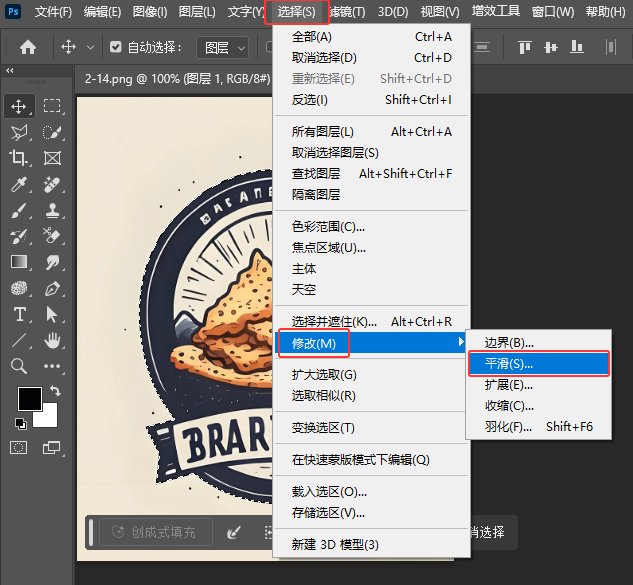Viewport: 633px width, 585px height.
Task: Choose 取消选择(D) menu entry
Action: tap(371, 58)
